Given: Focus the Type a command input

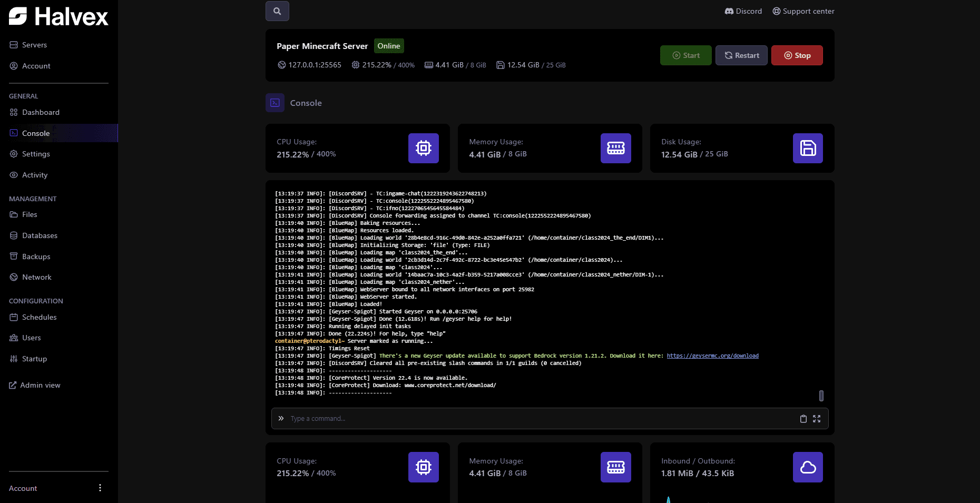Looking at the screenshot, I should (x=543, y=419).
